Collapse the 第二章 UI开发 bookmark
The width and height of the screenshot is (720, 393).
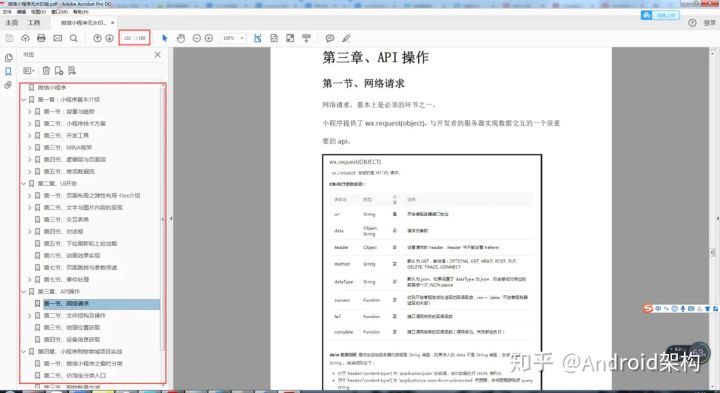(x=24, y=183)
